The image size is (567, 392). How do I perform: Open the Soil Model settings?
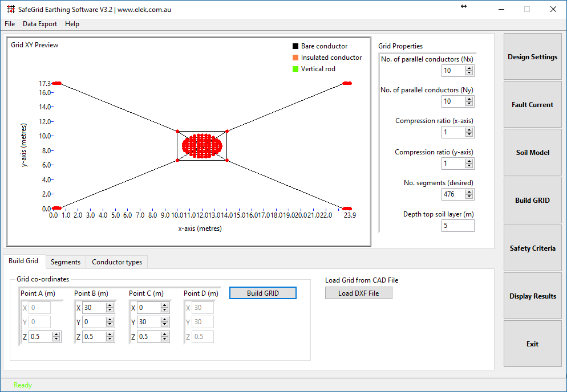point(532,152)
